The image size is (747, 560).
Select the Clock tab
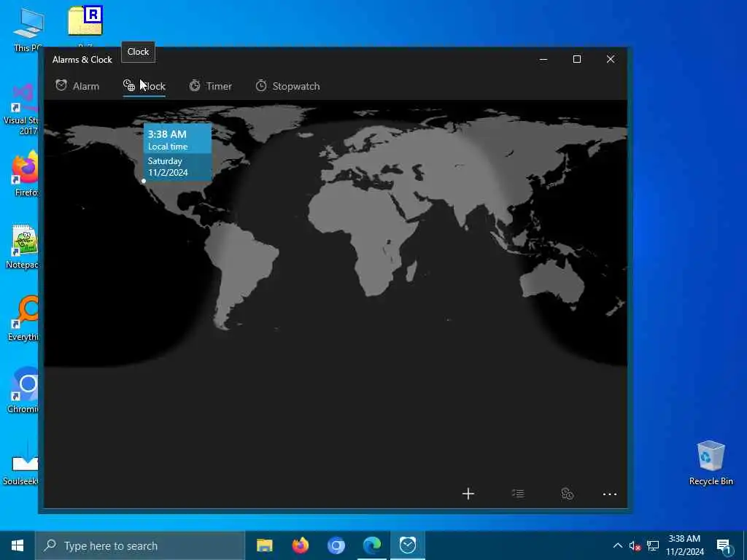pos(144,86)
